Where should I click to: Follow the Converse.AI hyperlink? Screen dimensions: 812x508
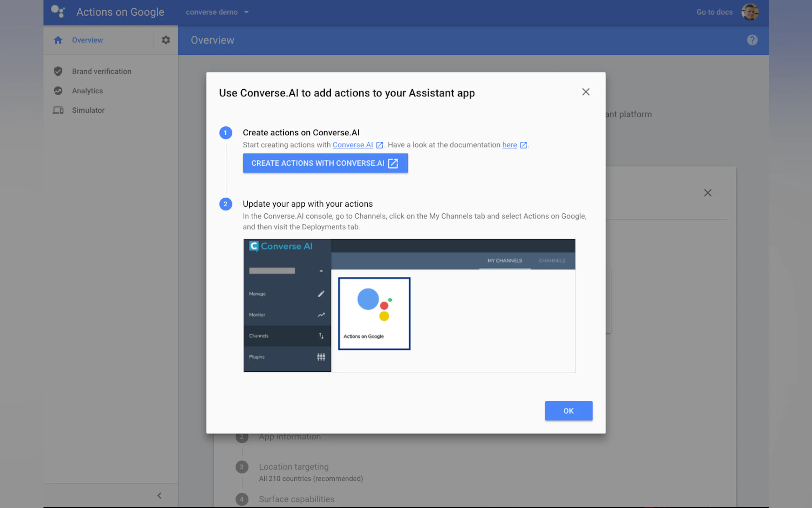(353, 145)
